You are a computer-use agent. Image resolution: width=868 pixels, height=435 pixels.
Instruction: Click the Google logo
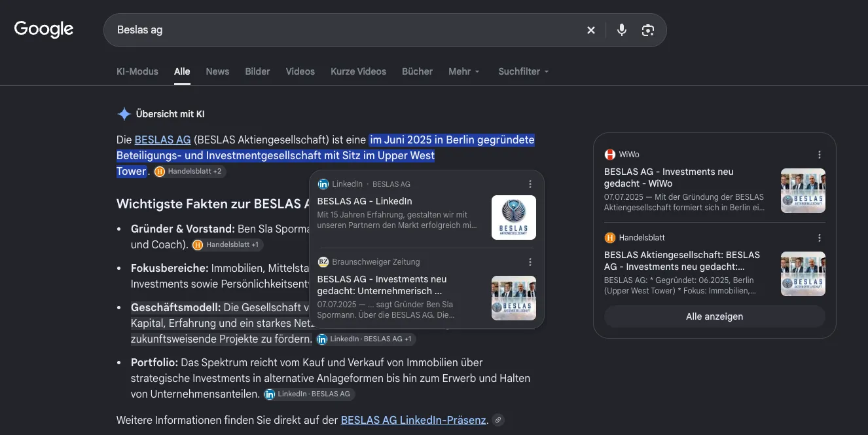click(44, 29)
